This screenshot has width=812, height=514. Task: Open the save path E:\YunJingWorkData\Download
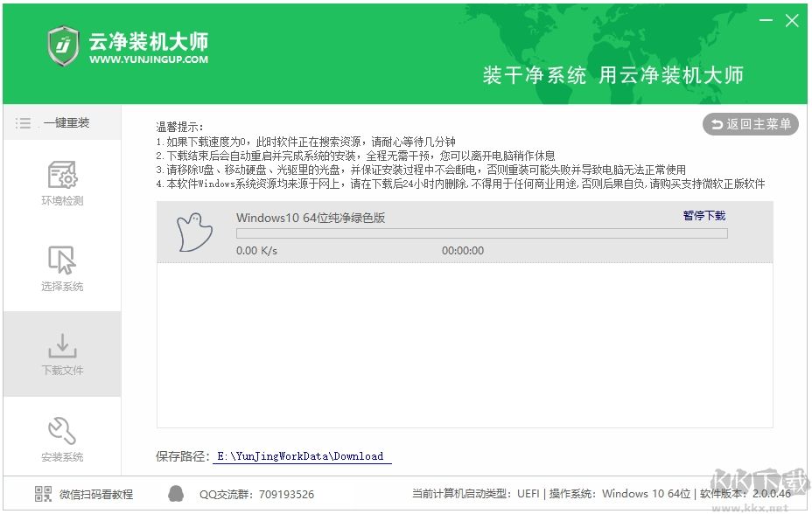coord(301,456)
